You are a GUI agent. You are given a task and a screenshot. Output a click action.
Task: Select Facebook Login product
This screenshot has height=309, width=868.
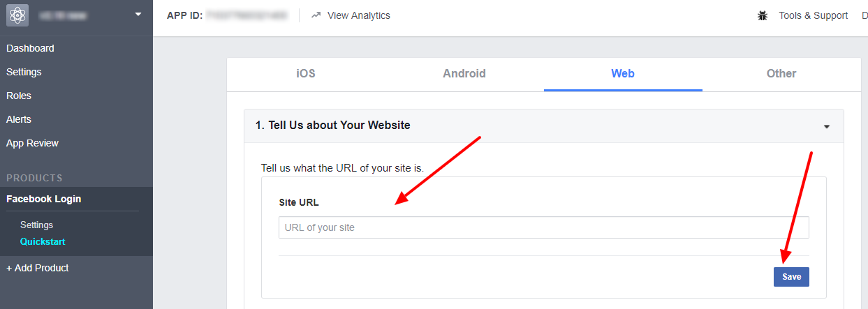coord(43,199)
